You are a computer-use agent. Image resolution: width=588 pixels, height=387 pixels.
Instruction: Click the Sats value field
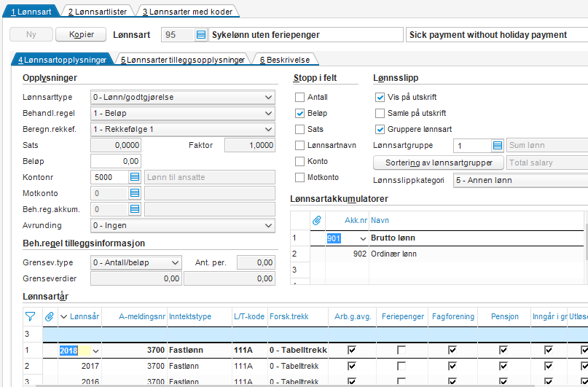(116, 145)
